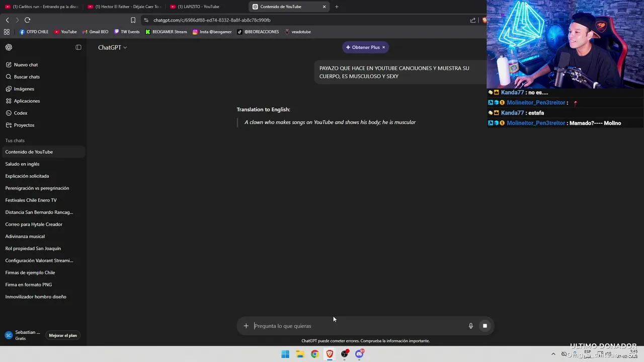Open the Correo para Hytale Creador chat
This screenshot has height=362, width=644.
(x=43, y=224)
